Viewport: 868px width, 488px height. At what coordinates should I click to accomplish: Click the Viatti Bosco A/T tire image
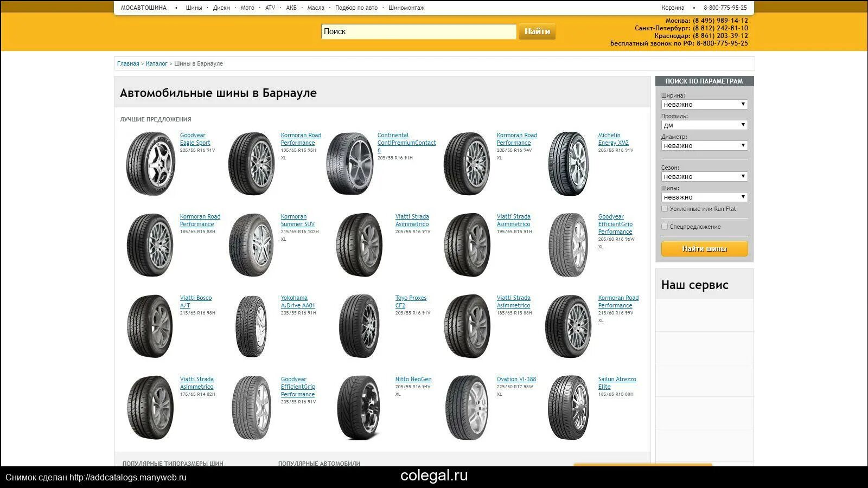pyautogui.click(x=150, y=326)
